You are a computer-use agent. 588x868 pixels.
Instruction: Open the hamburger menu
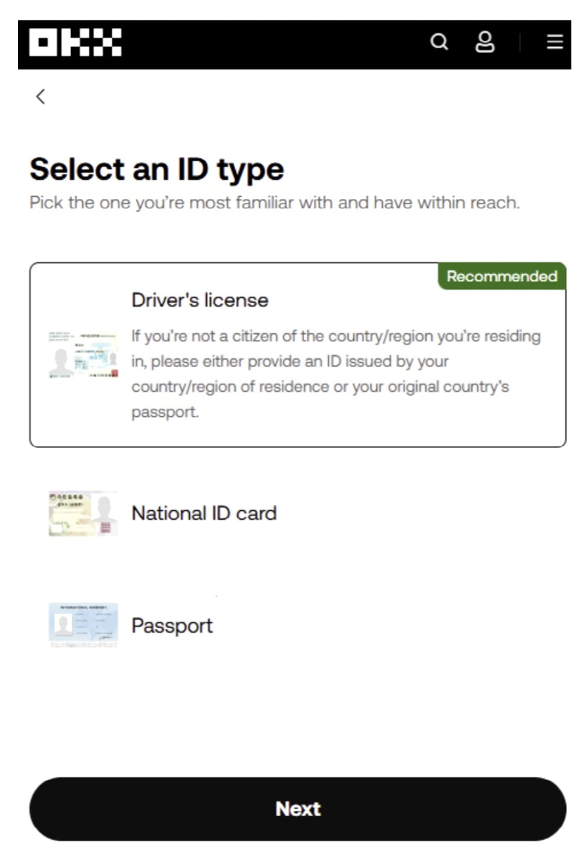click(x=555, y=42)
